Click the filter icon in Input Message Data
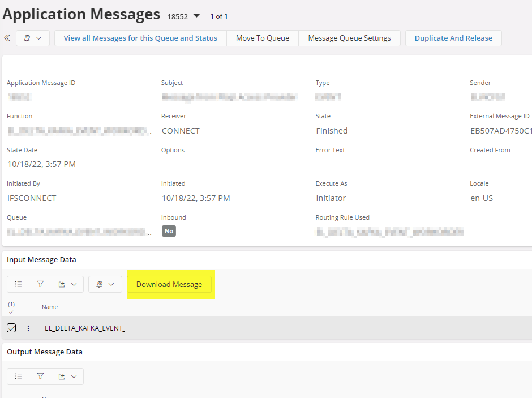 pyautogui.click(x=40, y=284)
